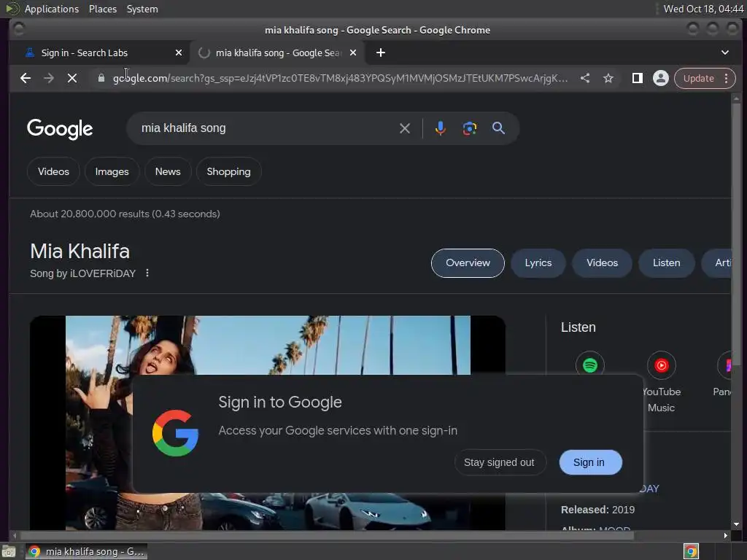The image size is (747, 560).
Task: Click the Song by iLOVEFRiDAY subtitle
Action: click(83, 273)
